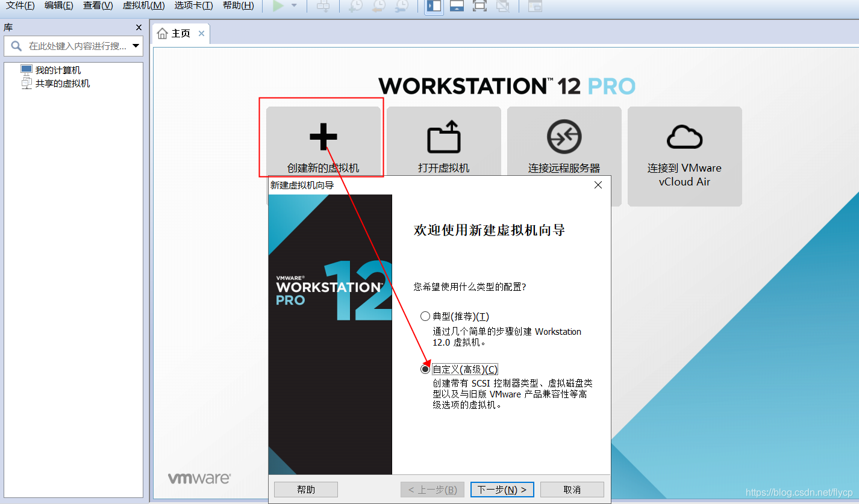Click the Unity mode icon
The height and width of the screenshot is (504, 859).
coord(502,6)
